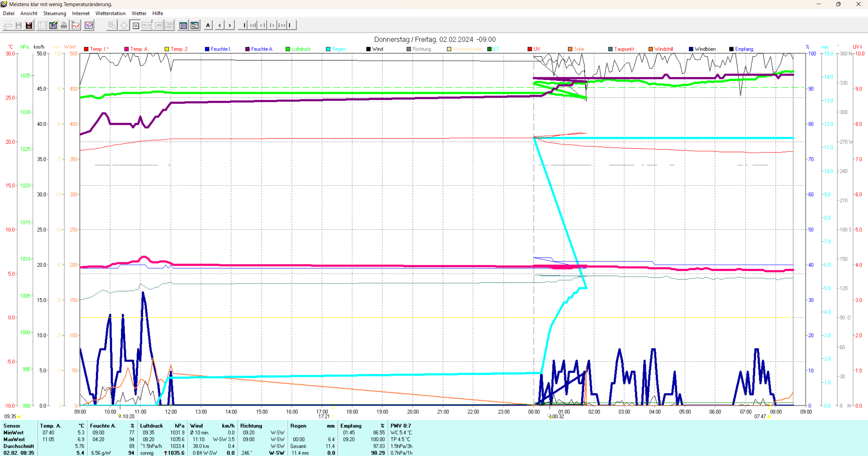Viewport: 868px width, 456px height.
Task: Go to previous day with left arrow
Action: coord(220,25)
